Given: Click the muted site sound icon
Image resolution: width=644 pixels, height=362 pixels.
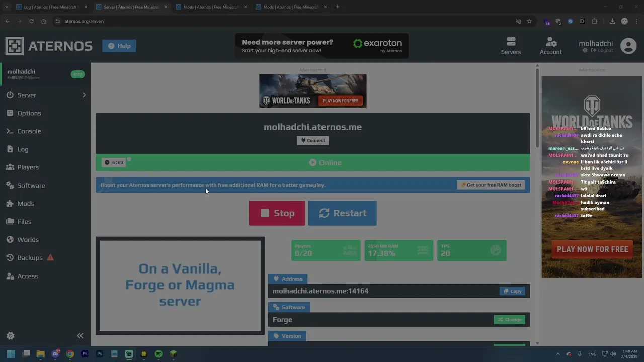Looking at the screenshot, I should 518,21.
